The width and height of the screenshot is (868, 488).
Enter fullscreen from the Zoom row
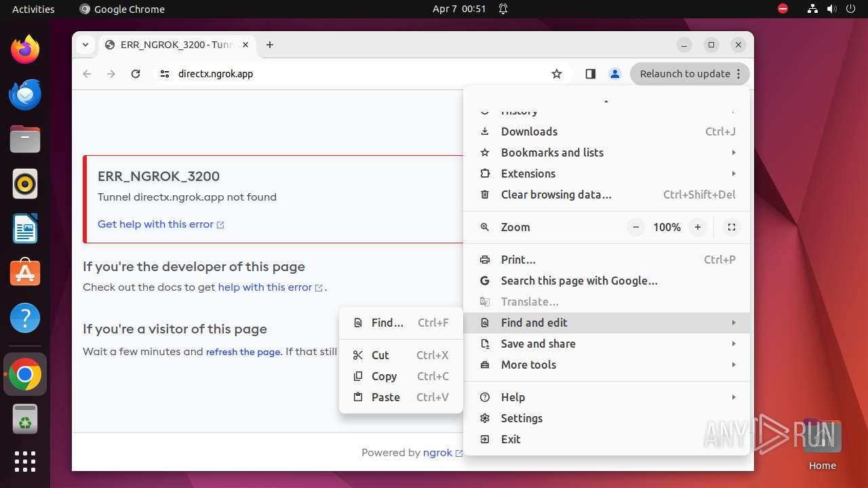[x=731, y=227]
